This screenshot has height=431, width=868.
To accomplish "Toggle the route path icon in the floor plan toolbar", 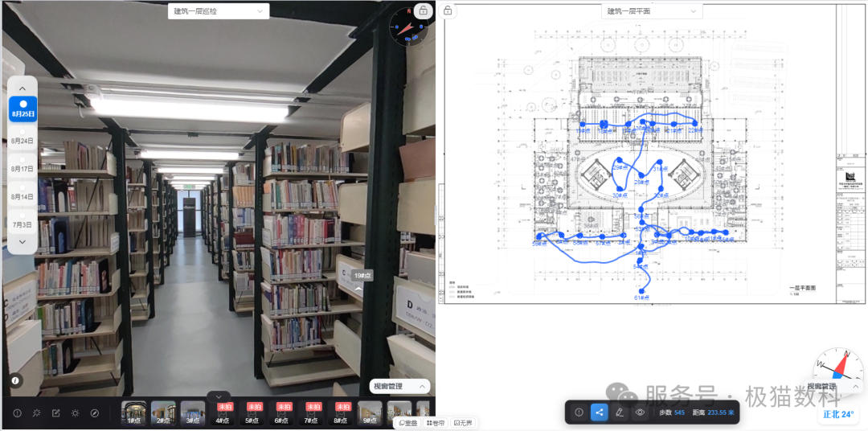I will click(599, 413).
